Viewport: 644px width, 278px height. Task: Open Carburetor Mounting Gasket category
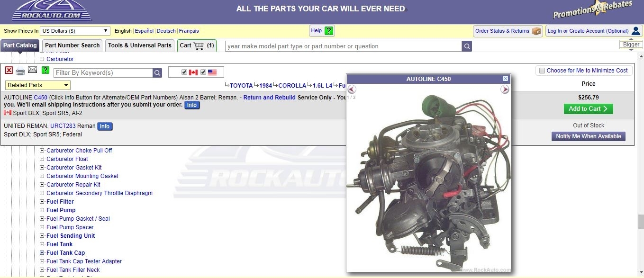pos(82,176)
